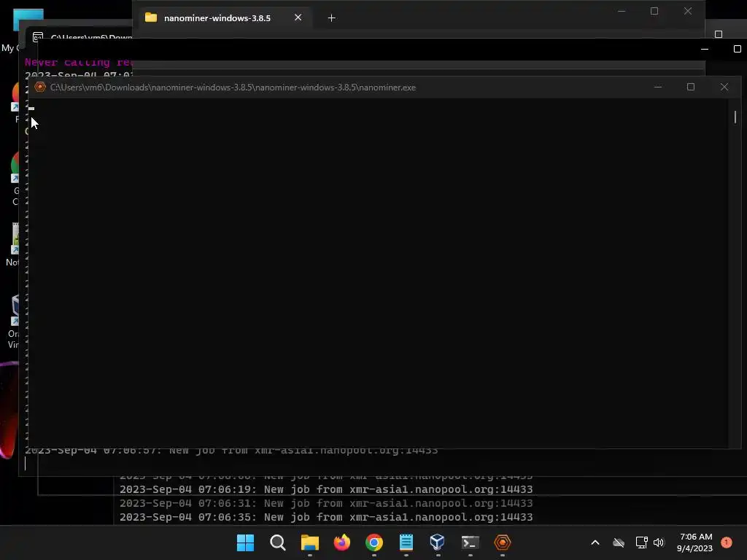Click the folder icon in Explorer tab
This screenshot has width=747, height=560.
coord(151,17)
